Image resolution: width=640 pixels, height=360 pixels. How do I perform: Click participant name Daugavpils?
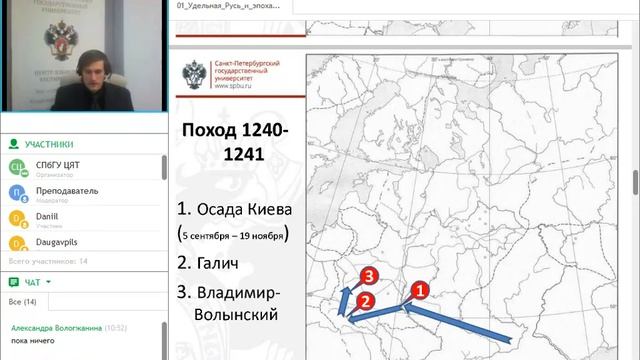[x=56, y=242]
